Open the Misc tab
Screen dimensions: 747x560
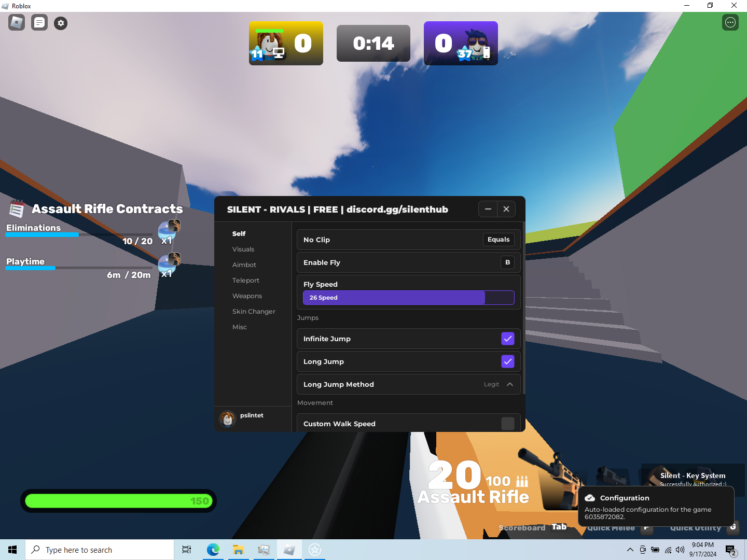coord(240,327)
